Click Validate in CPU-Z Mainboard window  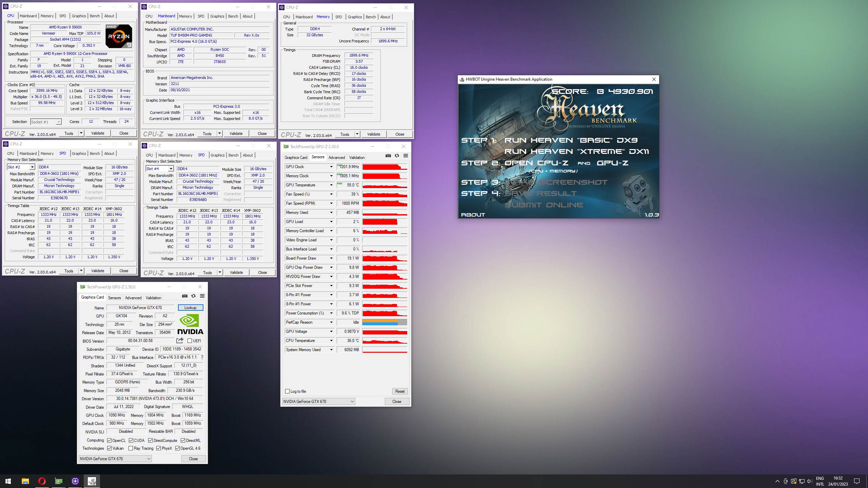tap(236, 134)
